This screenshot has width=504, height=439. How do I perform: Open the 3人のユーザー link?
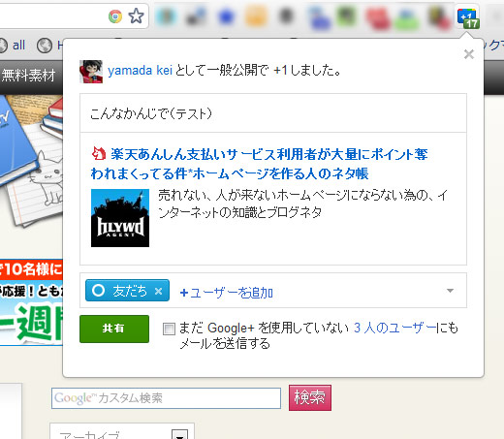coord(394,328)
